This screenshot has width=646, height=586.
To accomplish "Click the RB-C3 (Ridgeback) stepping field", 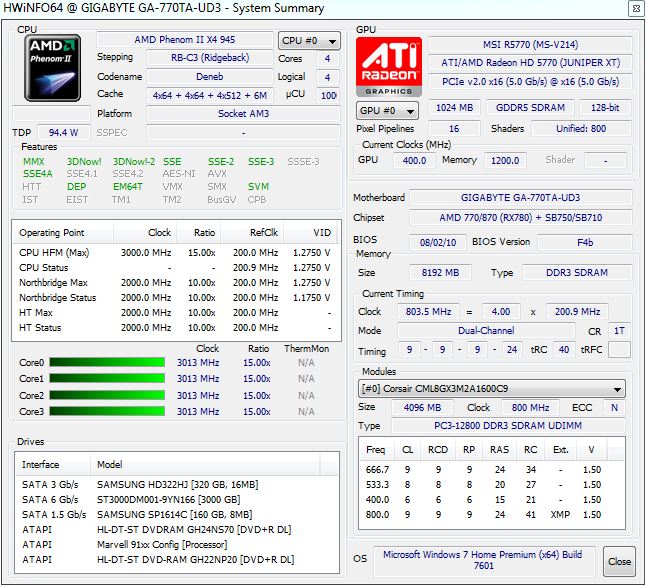I will pos(210,58).
